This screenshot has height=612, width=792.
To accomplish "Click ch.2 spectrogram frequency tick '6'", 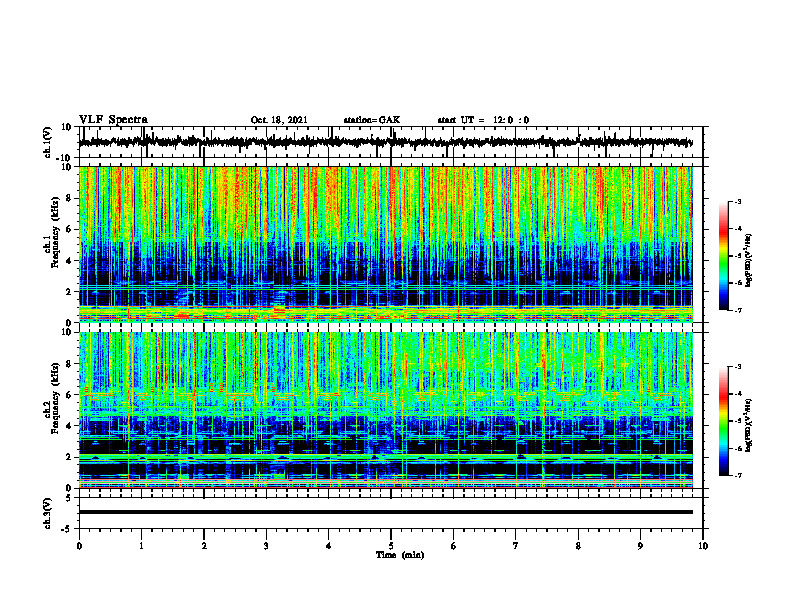I will pos(70,395).
